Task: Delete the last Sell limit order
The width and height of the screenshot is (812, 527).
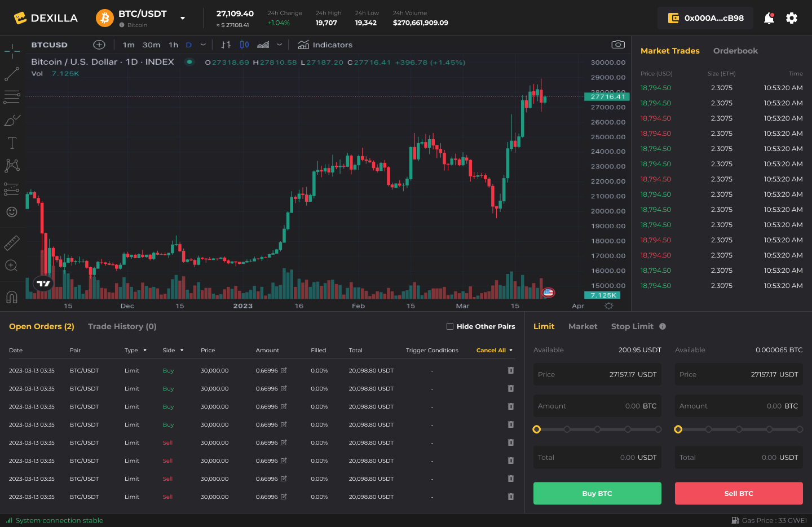Action: click(x=511, y=497)
